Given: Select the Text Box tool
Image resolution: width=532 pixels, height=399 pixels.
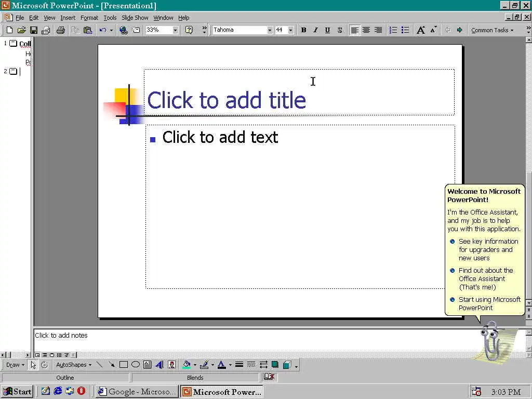Looking at the screenshot, I should tap(147, 365).
